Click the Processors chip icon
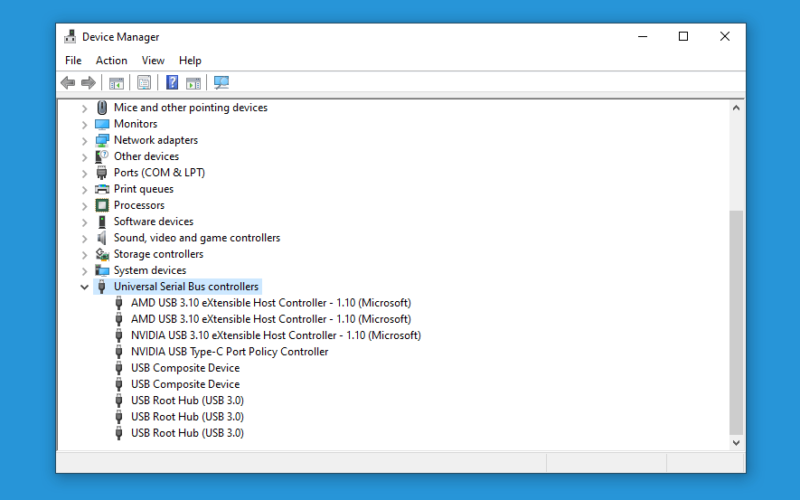This screenshot has width=800, height=500. point(102,206)
